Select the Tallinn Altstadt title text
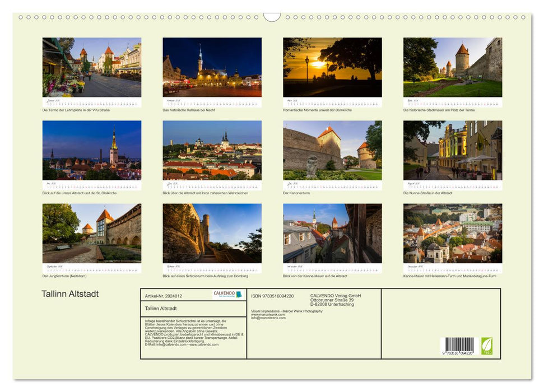 tap(69, 293)
